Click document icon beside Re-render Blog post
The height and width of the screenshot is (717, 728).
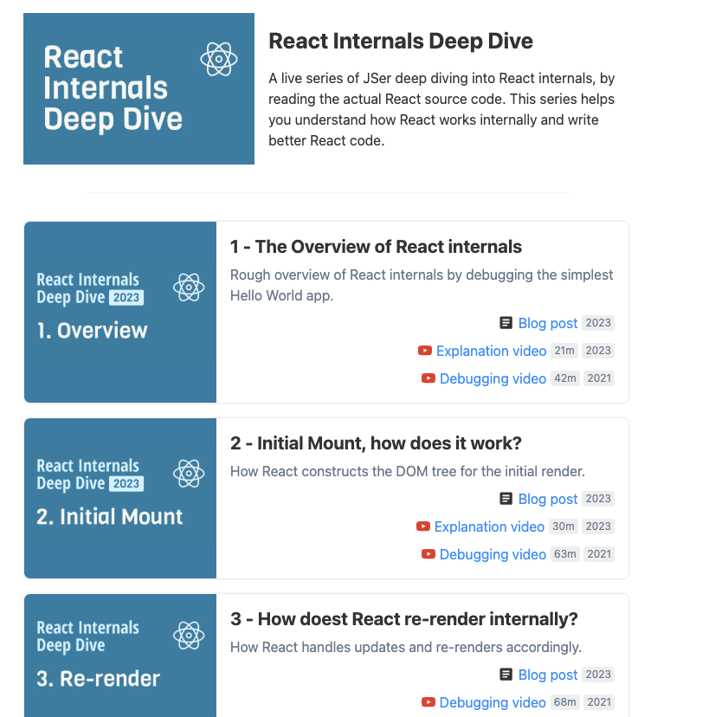pyautogui.click(x=506, y=675)
